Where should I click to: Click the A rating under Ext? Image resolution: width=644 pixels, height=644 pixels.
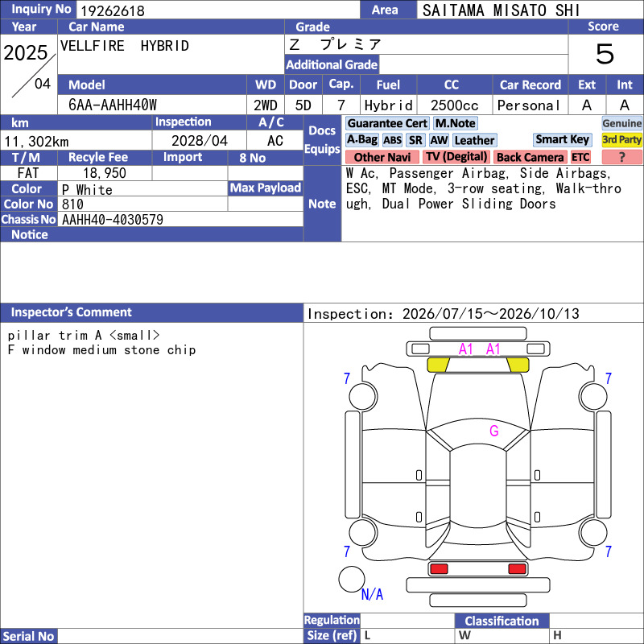click(587, 105)
